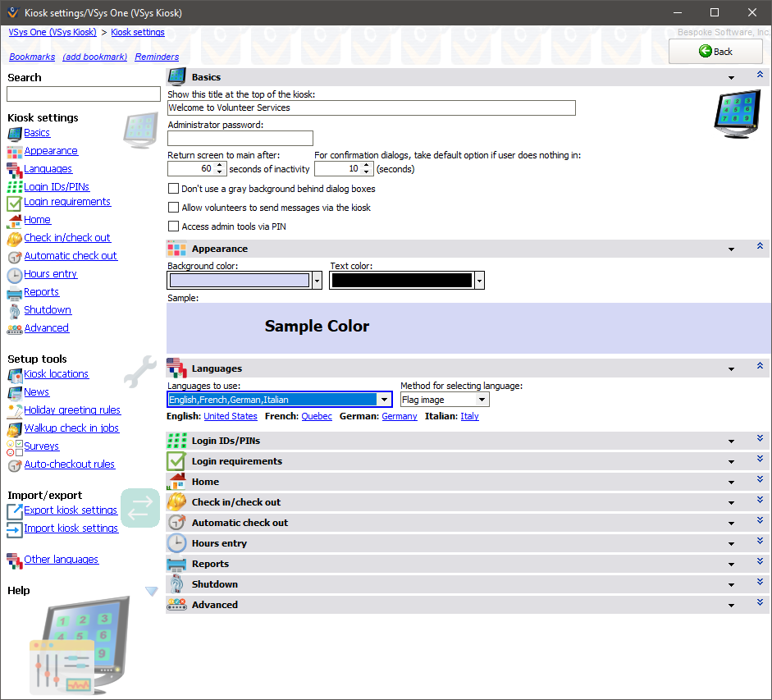Click the Home house icon in sidebar
772x700 pixels.
15,220
